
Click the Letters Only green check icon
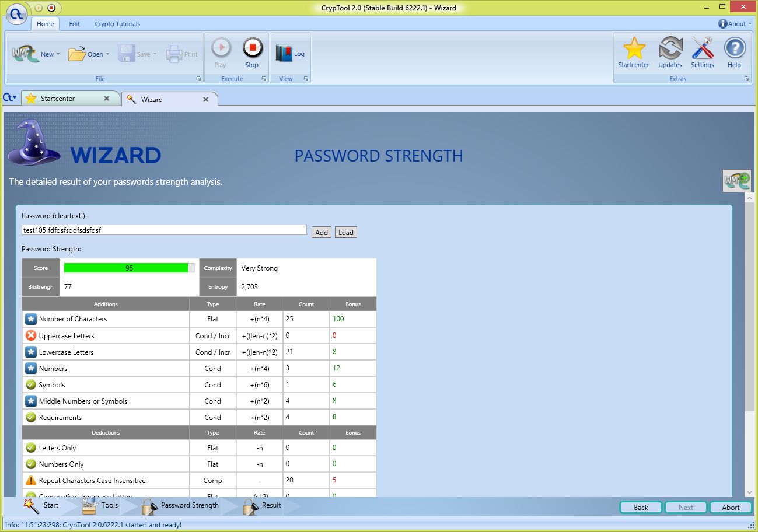tap(31, 447)
